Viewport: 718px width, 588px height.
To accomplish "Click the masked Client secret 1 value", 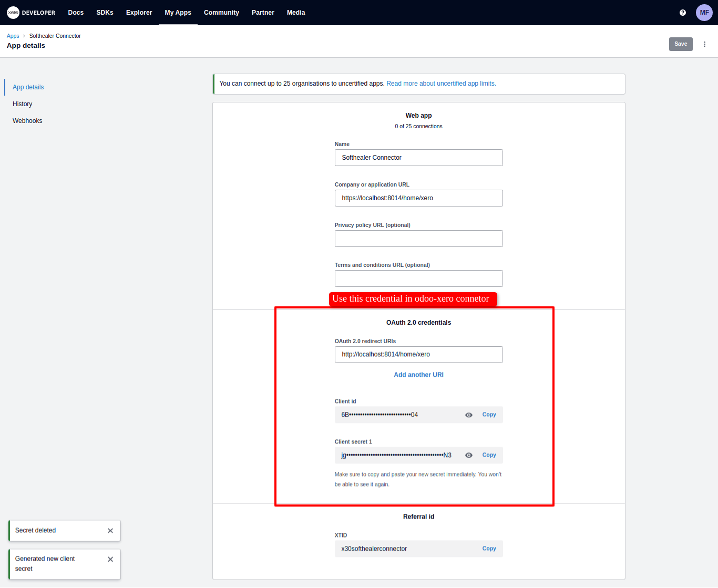I will [396, 456].
